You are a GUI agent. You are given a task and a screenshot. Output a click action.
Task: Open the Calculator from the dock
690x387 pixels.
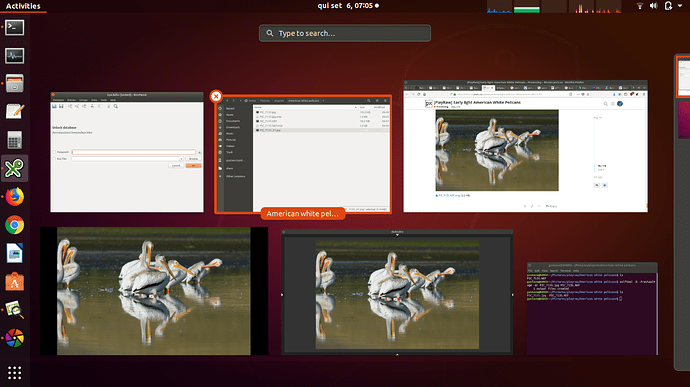point(15,140)
